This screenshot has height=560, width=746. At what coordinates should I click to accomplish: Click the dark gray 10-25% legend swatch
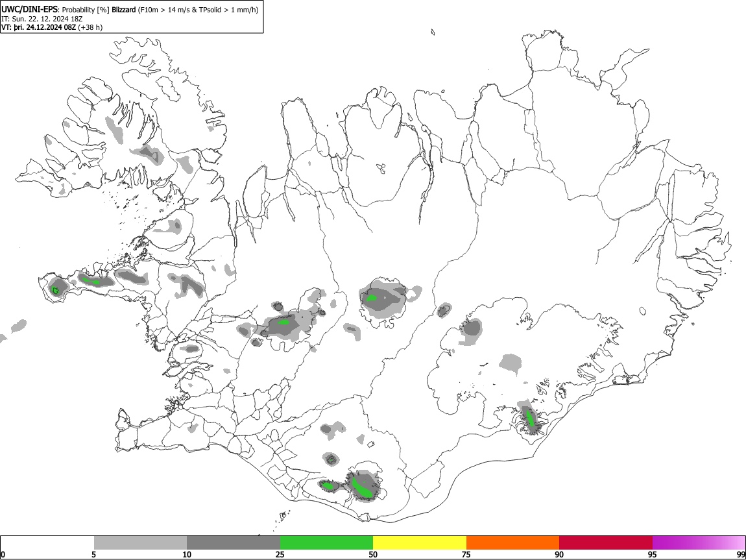tap(234, 543)
